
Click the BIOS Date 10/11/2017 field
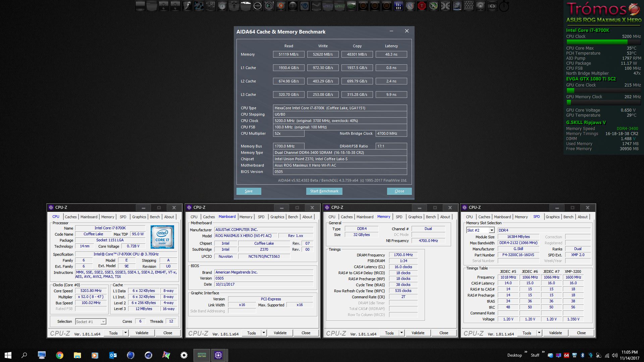point(264,284)
